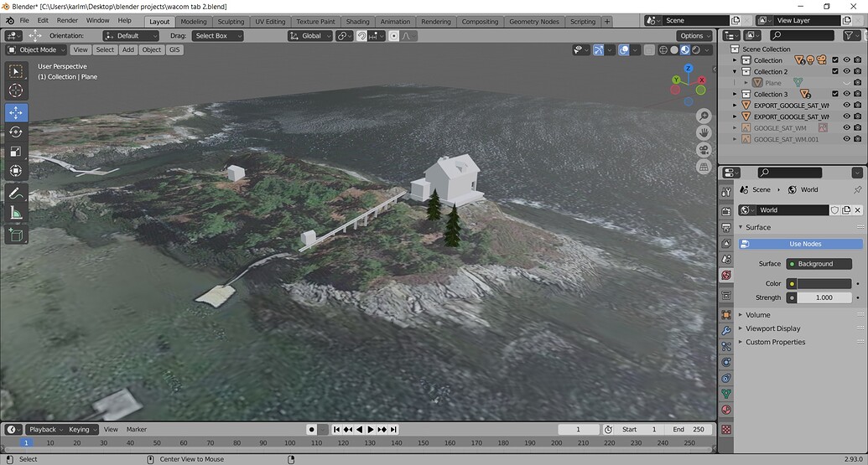Open the Options dropdown in viewport header

[694, 36]
